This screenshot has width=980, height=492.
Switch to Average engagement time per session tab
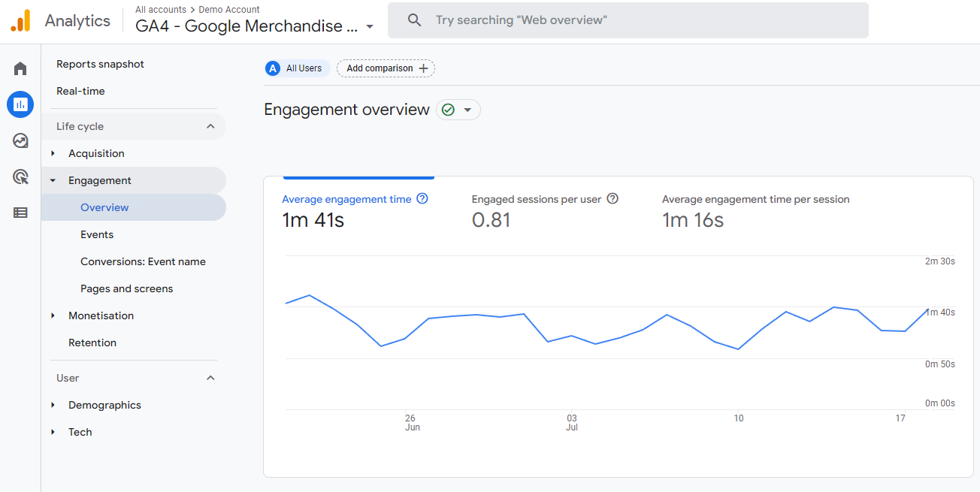[755, 200]
